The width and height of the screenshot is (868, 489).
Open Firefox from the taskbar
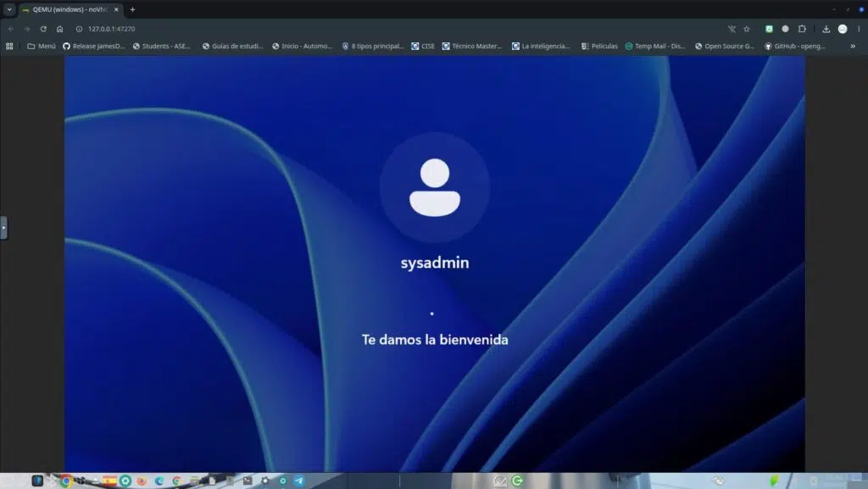[142, 481]
